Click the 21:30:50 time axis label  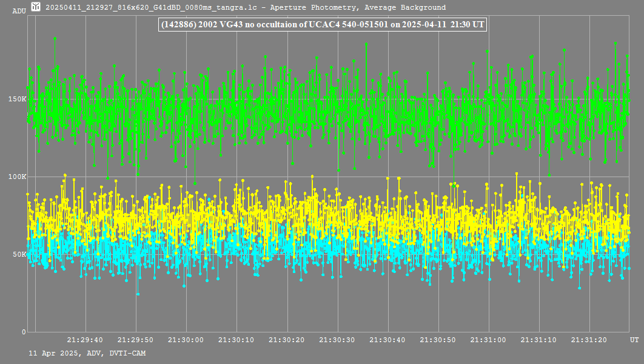[x=438, y=340]
